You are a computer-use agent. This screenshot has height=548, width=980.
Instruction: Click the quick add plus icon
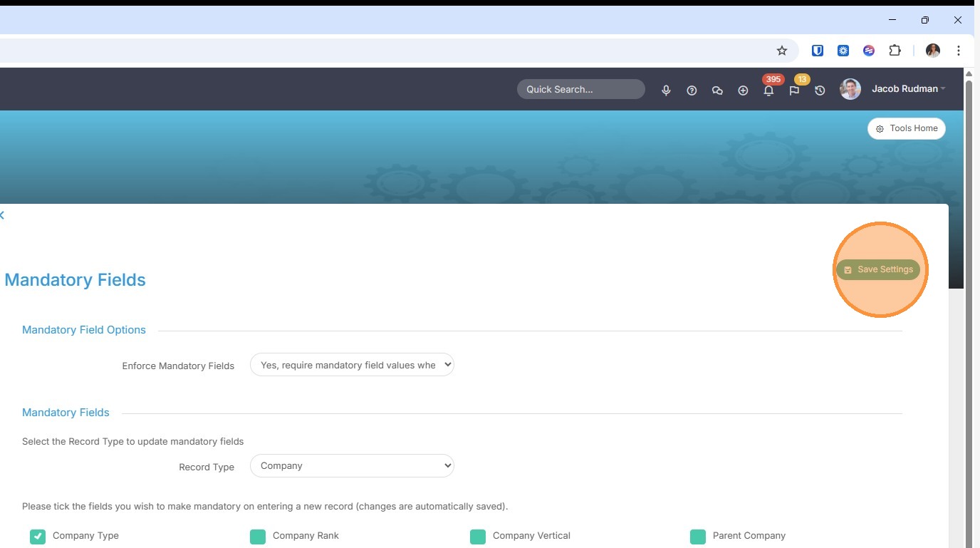coord(743,91)
